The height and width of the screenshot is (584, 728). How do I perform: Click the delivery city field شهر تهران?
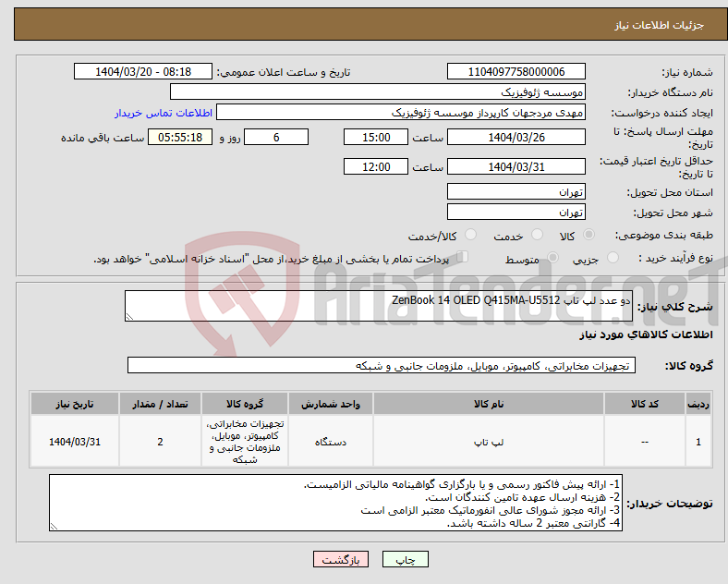point(516,213)
